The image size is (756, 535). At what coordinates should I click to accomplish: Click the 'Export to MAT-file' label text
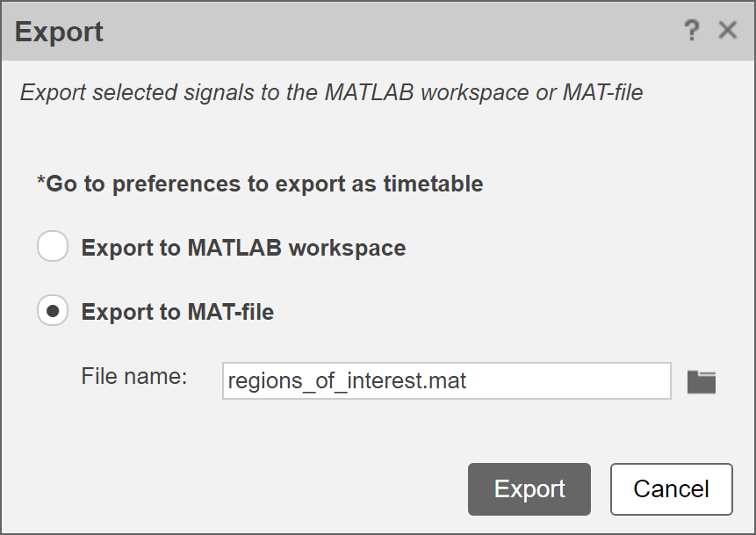[x=177, y=311]
